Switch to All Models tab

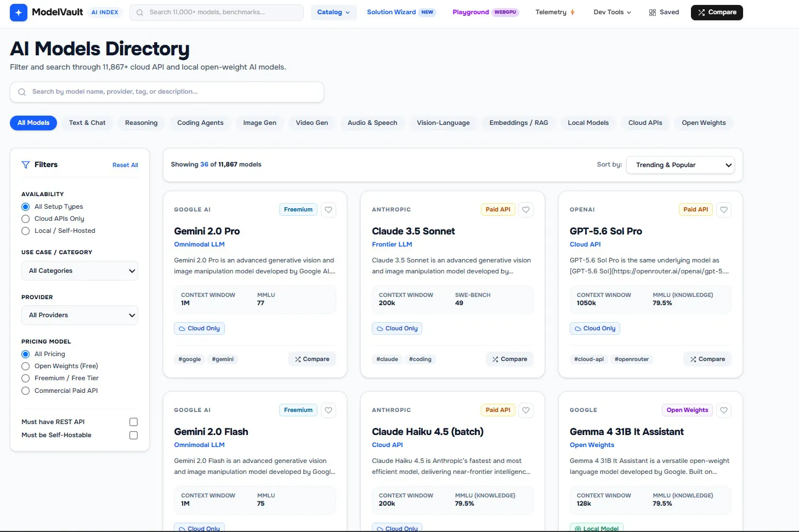tap(33, 123)
